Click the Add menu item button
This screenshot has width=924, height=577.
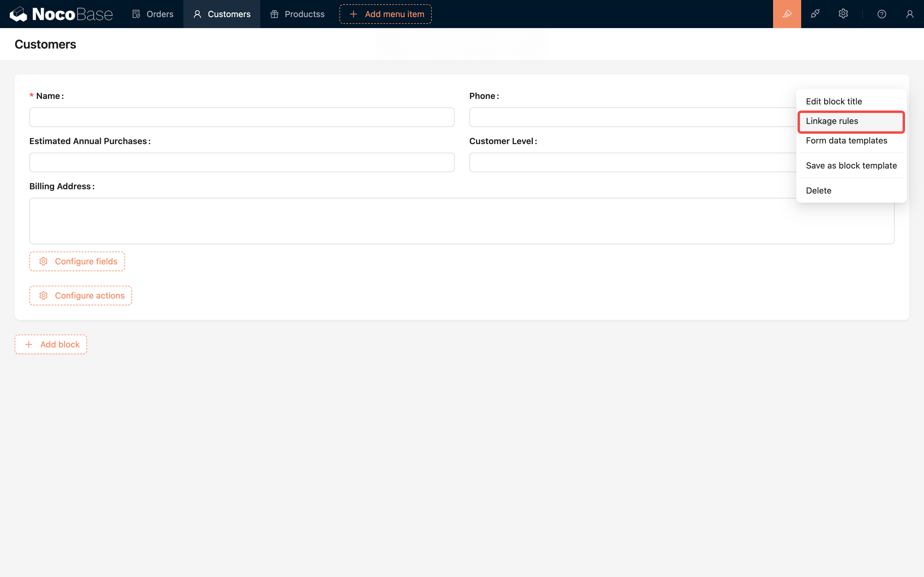(x=386, y=14)
